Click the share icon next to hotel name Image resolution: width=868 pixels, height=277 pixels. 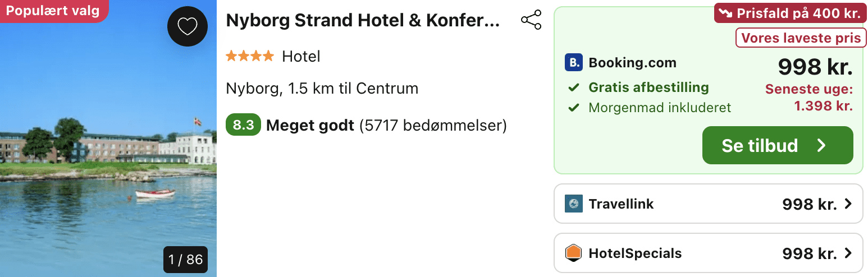pos(531,20)
